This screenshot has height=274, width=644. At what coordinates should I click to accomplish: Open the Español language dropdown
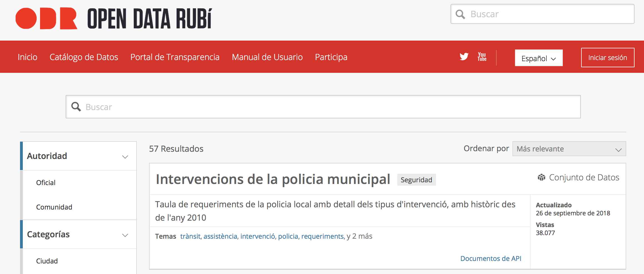(539, 58)
